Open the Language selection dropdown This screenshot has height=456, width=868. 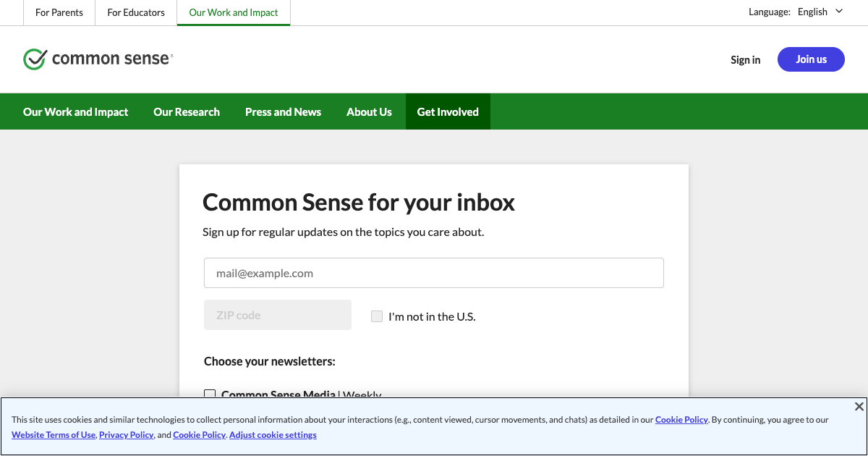click(812, 12)
